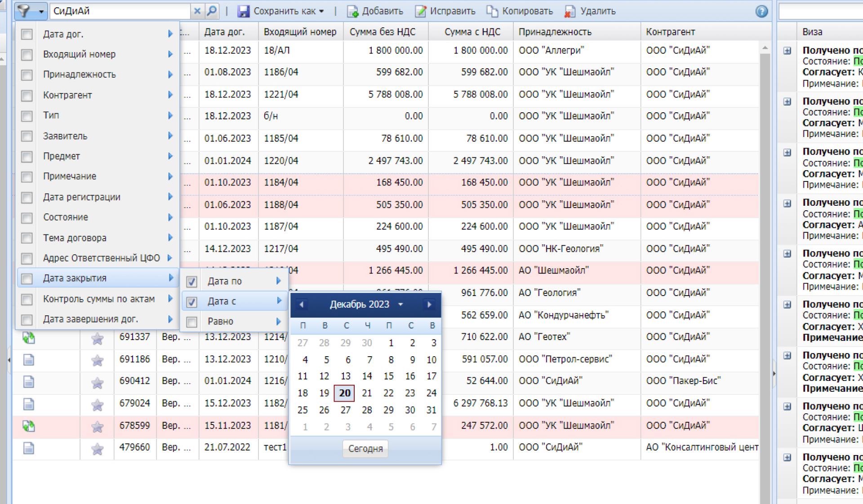Image resolution: width=863 pixels, height=504 pixels.
Task: Click the magnifier search icon
Action: pos(212,11)
